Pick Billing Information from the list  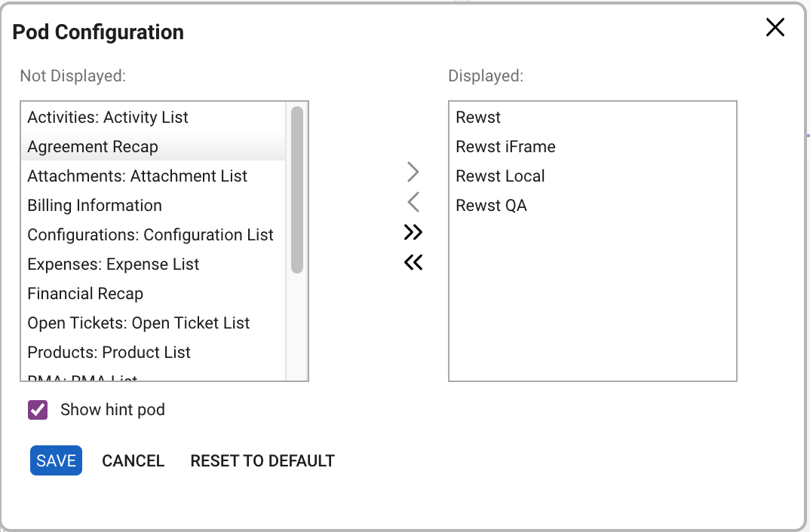(x=94, y=206)
